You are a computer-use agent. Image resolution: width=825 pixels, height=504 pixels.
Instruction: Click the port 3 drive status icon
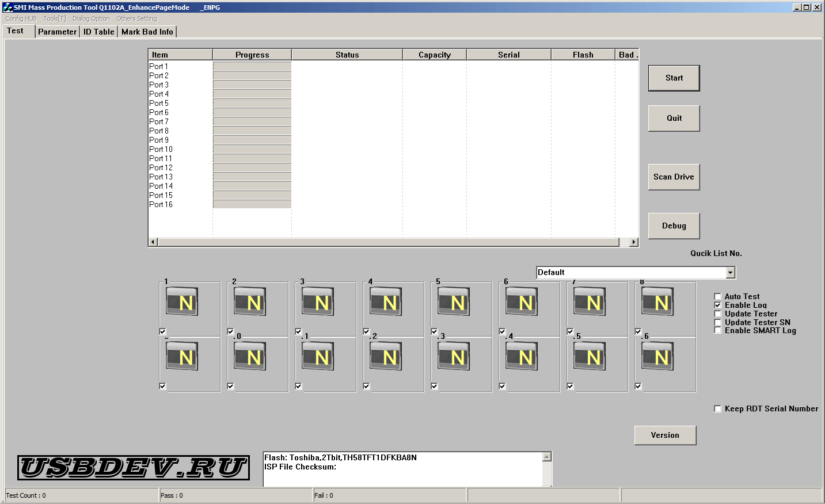click(x=318, y=302)
